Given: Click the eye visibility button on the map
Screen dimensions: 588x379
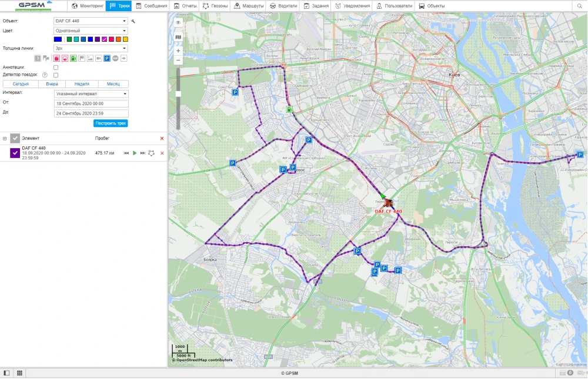Looking at the screenshot, I should click(178, 22).
